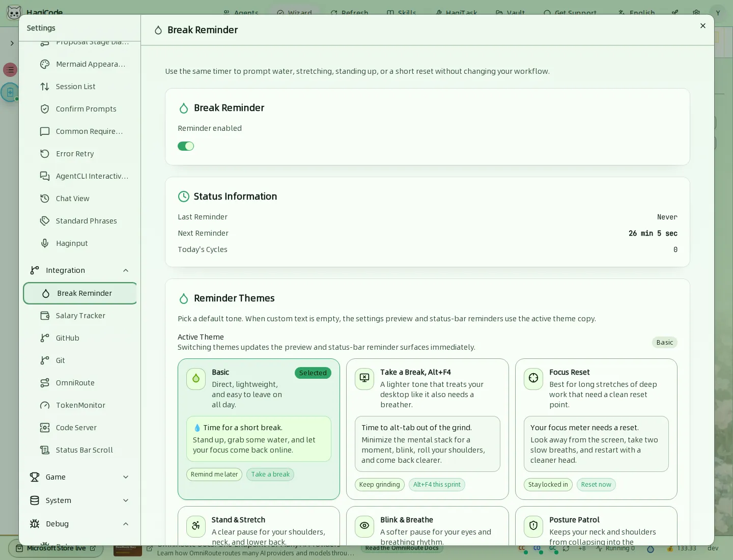The image size is (733, 560).
Task: Open Confirm Prompts shield icon
Action: click(45, 109)
